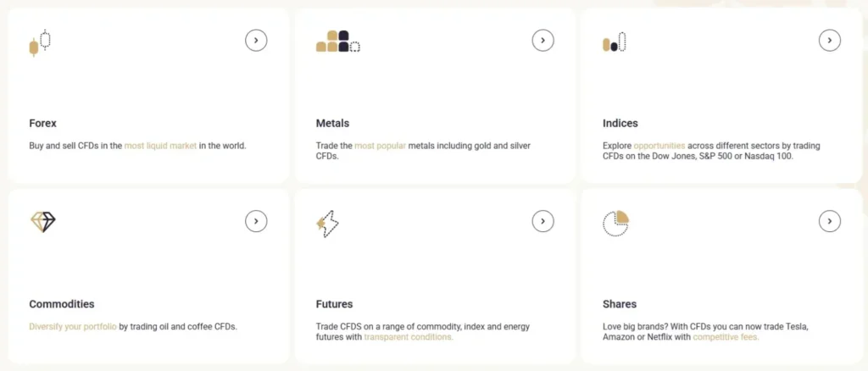
Task: Open Indices using its chevron button
Action: [x=829, y=40]
